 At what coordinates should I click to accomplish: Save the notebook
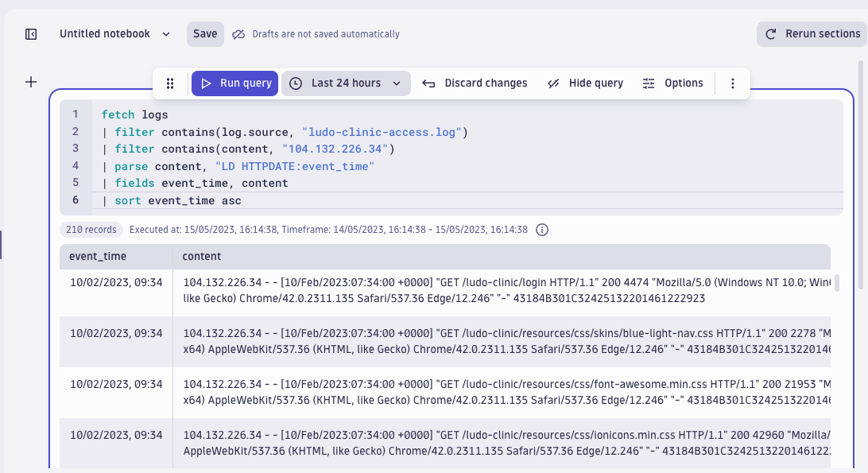tap(205, 33)
